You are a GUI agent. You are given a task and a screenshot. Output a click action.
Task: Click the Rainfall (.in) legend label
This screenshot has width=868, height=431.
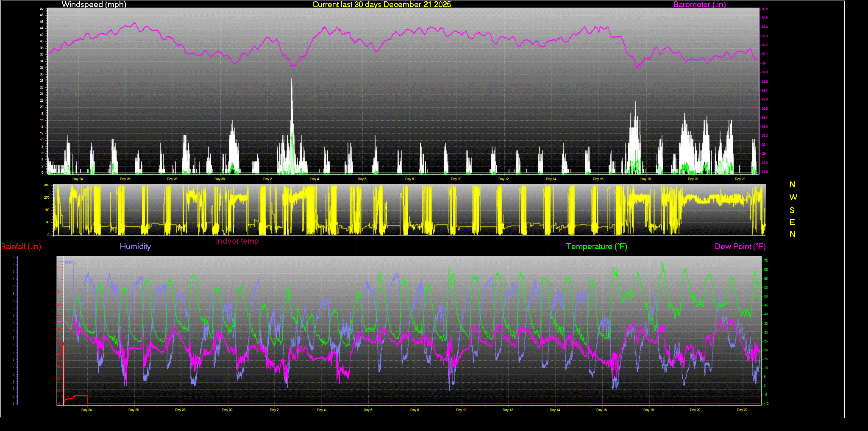(21, 247)
